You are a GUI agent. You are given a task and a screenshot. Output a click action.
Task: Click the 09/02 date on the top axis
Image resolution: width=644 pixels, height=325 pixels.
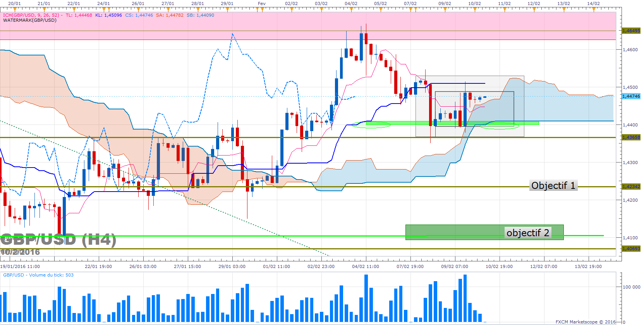[445, 3]
